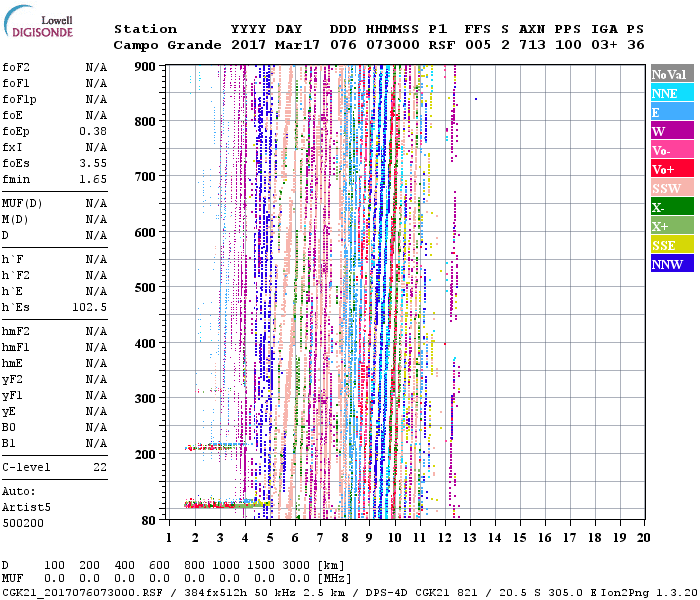Viewport: 700px width, 600px height.
Task: Click the 5 MHz frequency axis label
Action: pos(270,538)
